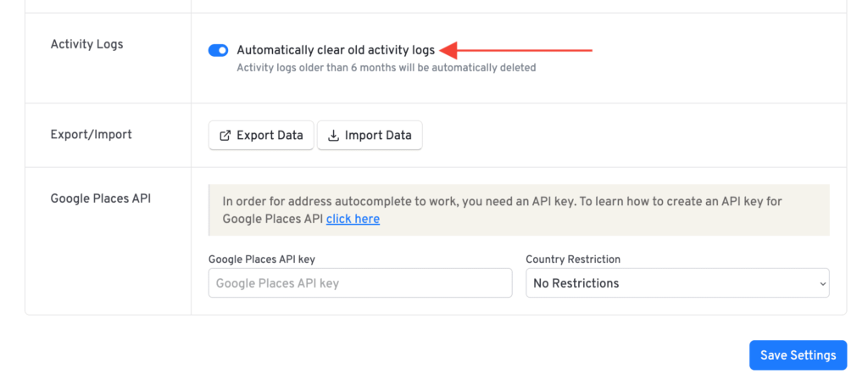Open the Export Data option
Screen dimensions: 868x391
pyautogui.click(x=261, y=135)
